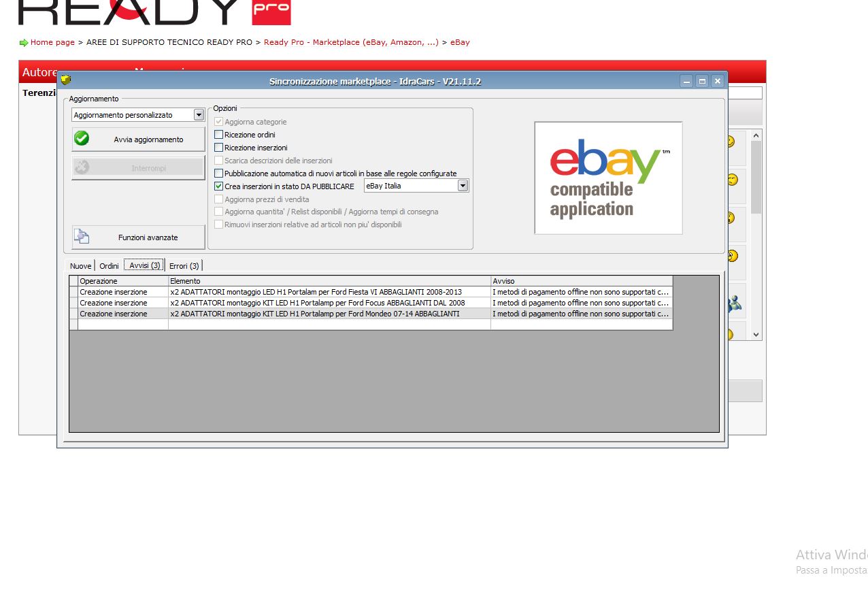Click the Avviso column header
The image size is (868, 594).
point(582,281)
